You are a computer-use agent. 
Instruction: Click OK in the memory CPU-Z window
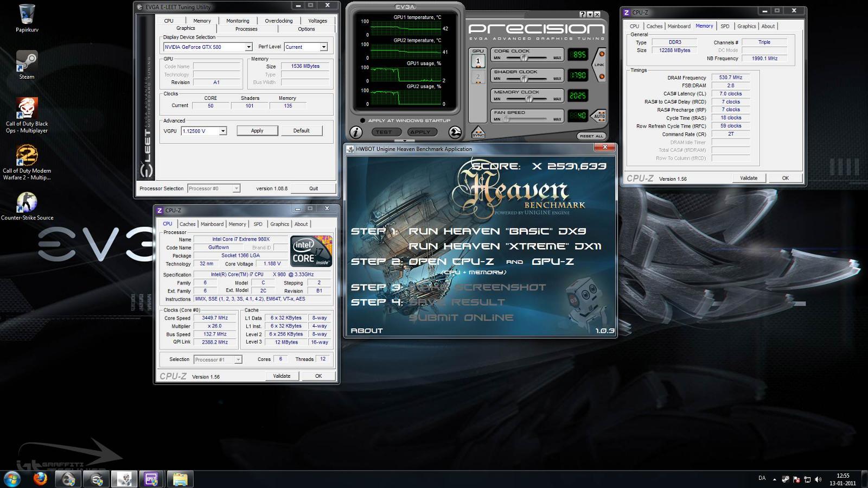pyautogui.click(x=785, y=178)
